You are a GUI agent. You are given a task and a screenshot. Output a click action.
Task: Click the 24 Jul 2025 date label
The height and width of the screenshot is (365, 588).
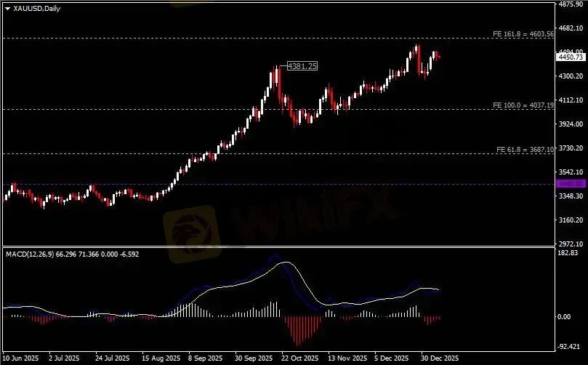coord(113,358)
